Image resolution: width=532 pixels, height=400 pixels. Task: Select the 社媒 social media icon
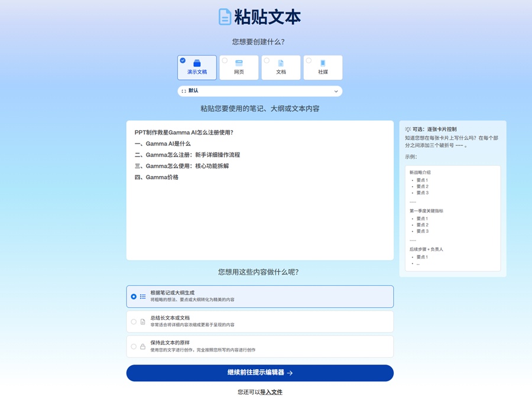(323, 61)
